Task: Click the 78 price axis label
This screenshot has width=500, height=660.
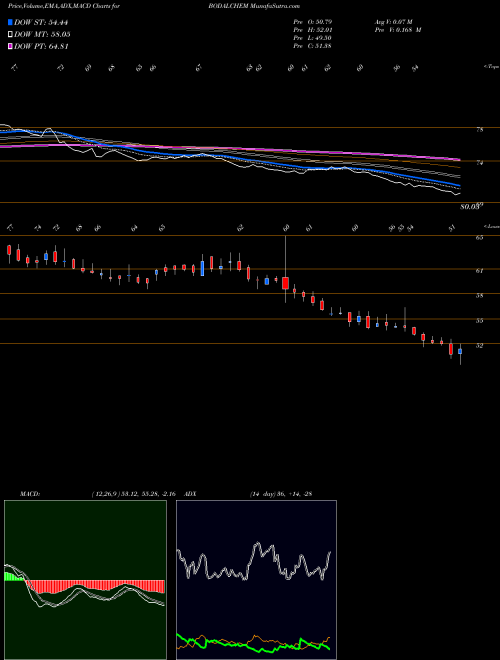Action: tap(479, 130)
